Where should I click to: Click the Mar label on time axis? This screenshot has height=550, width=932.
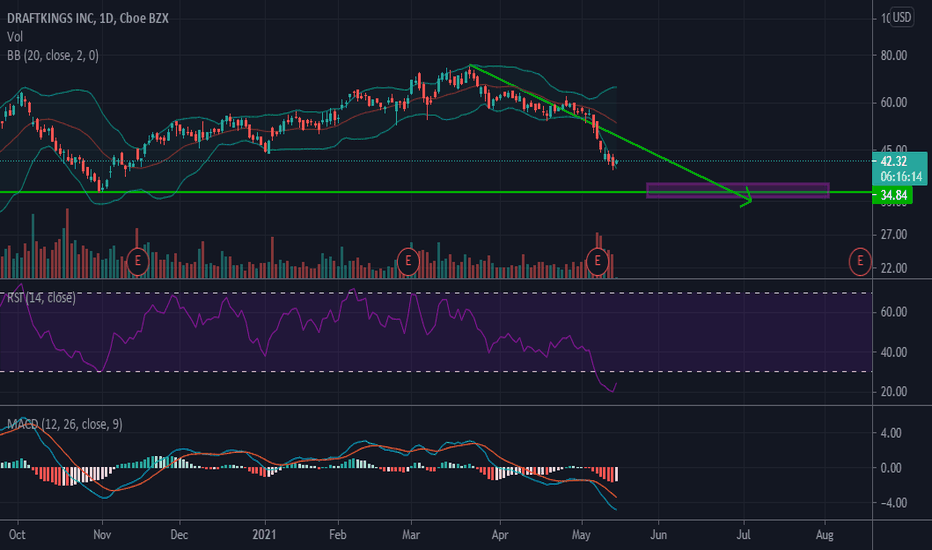point(411,535)
